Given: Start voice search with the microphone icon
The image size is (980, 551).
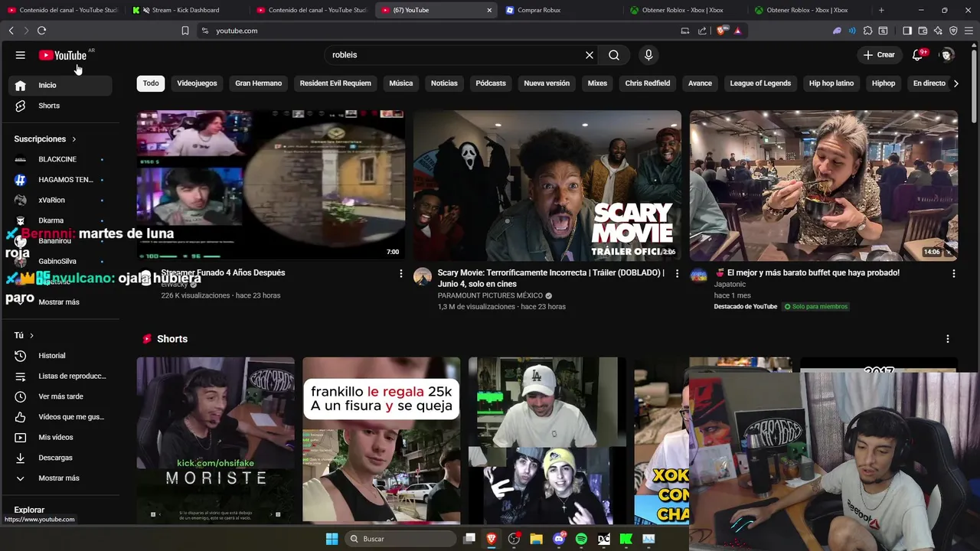Looking at the screenshot, I should pyautogui.click(x=648, y=55).
